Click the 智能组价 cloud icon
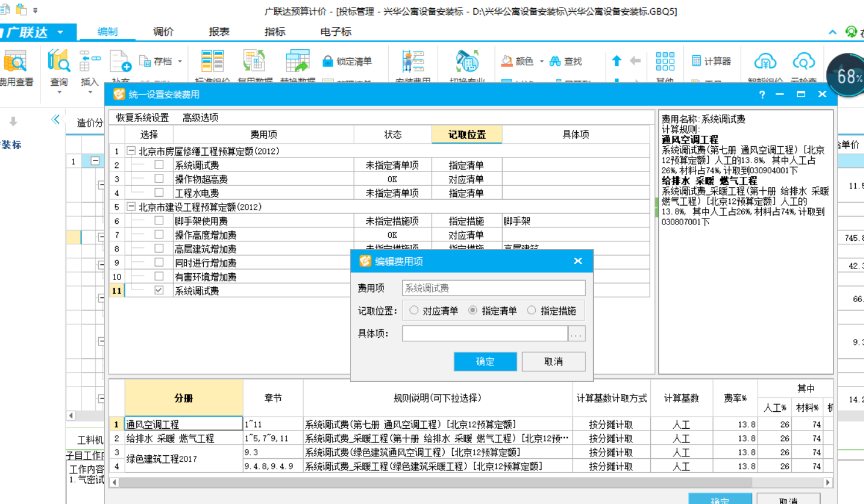Viewport: 864px width, 504px height. pyautogui.click(x=765, y=61)
